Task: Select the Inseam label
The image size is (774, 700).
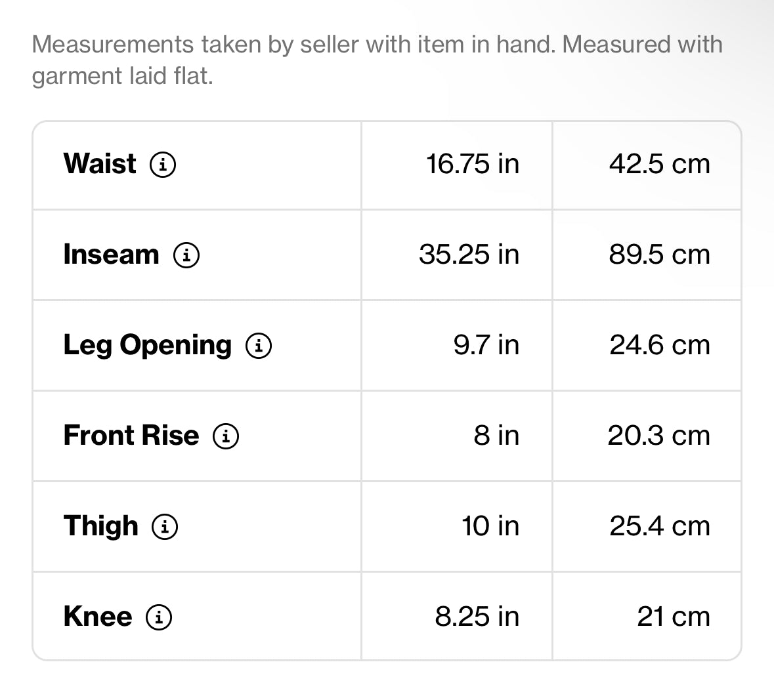Action: click(112, 255)
